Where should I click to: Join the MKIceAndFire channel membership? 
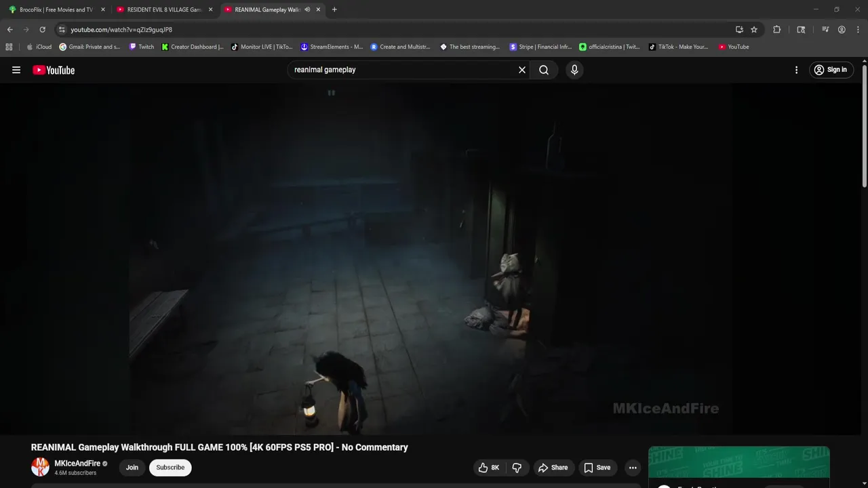pos(132,468)
